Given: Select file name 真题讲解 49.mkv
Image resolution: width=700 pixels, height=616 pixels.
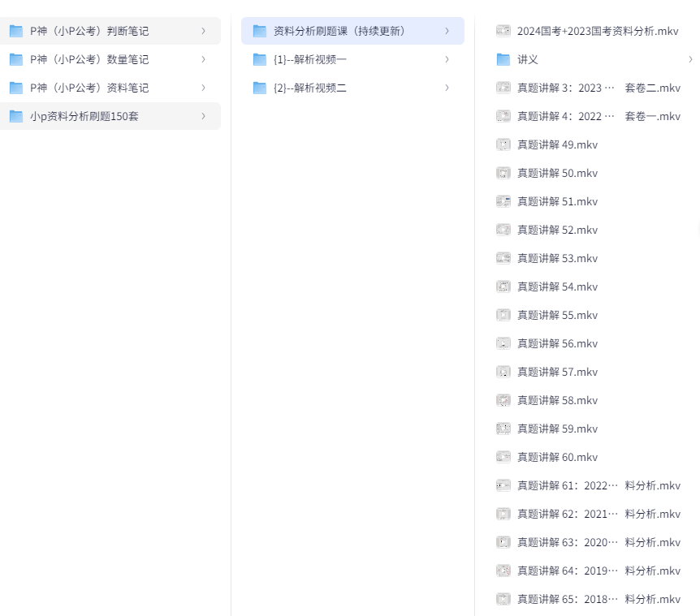Looking at the screenshot, I should [558, 144].
